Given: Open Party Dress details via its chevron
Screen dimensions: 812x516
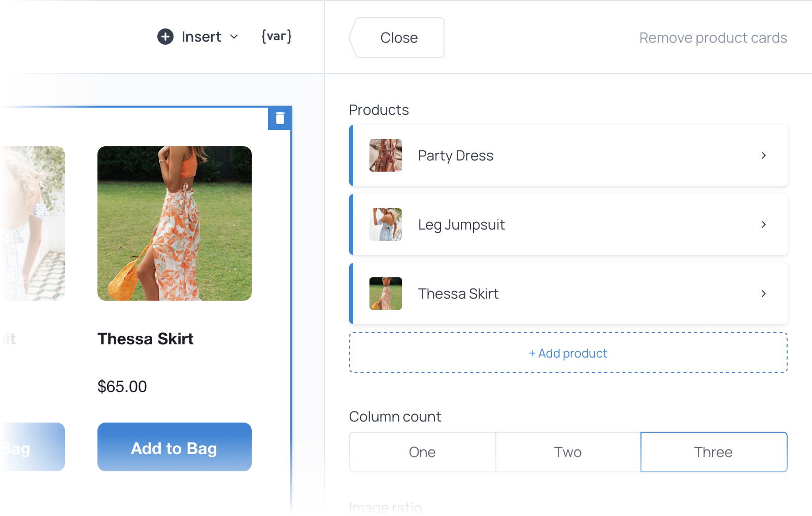Looking at the screenshot, I should (763, 156).
